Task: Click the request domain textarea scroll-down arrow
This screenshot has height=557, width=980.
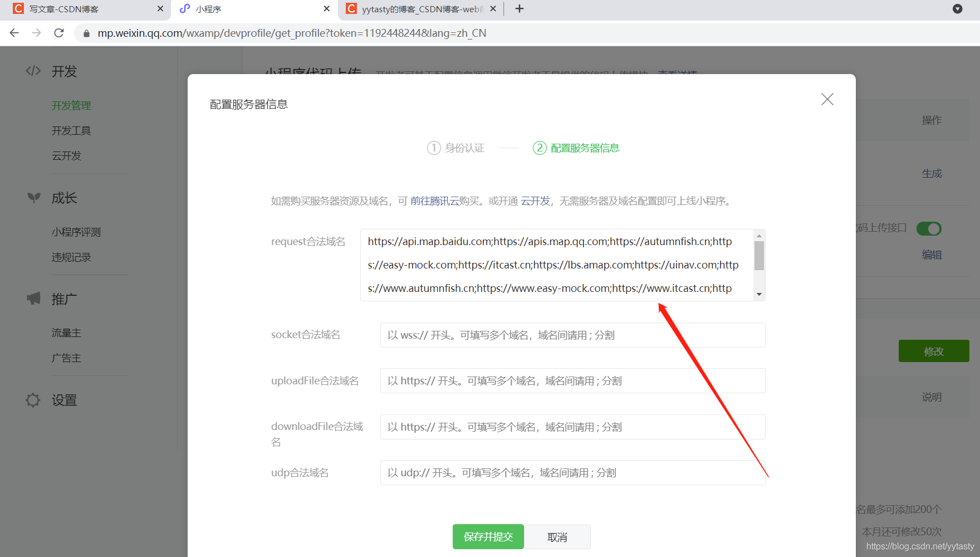Action: [x=759, y=295]
